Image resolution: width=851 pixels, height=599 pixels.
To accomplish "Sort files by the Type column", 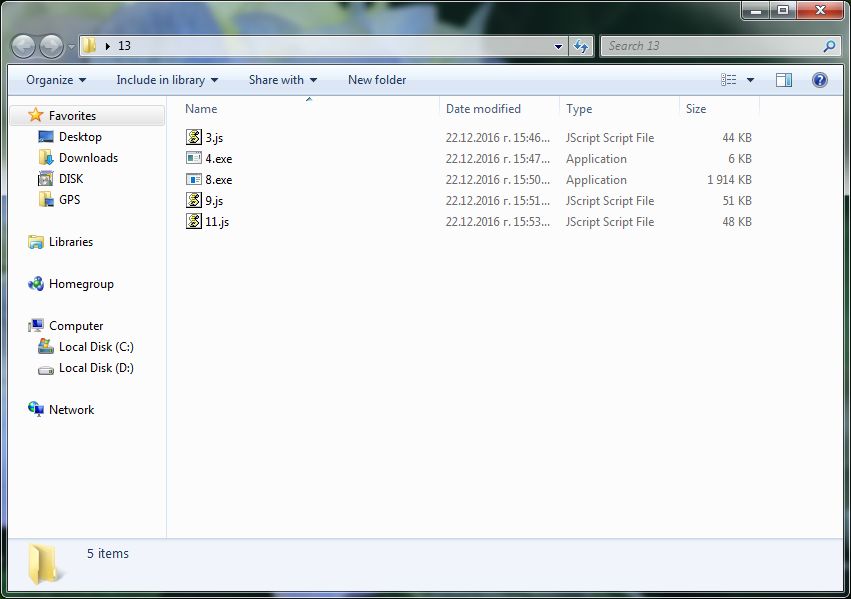I will pyautogui.click(x=579, y=109).
